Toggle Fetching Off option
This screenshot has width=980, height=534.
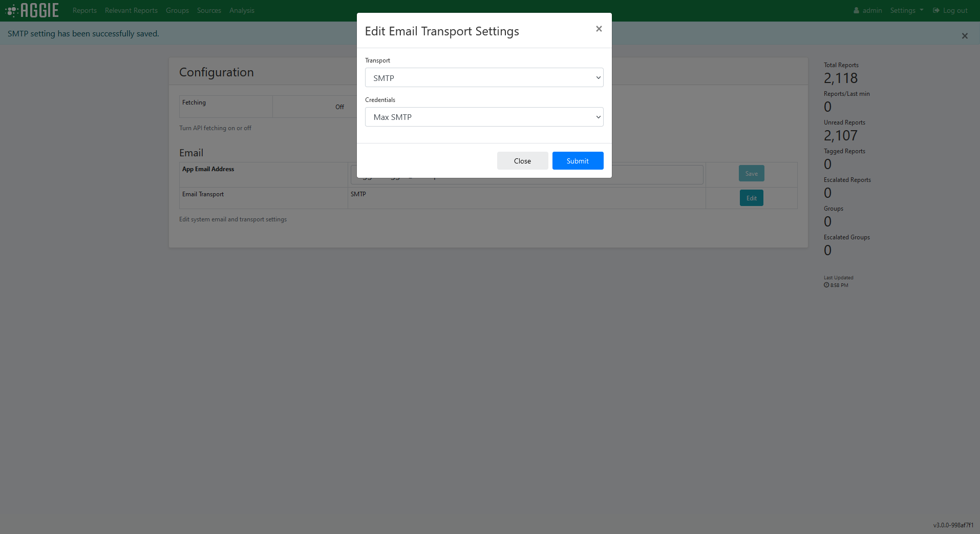coord(339,107)
